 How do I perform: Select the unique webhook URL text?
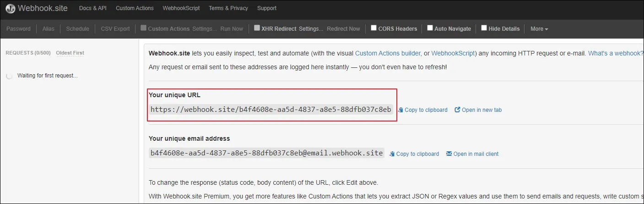(271, 110)
